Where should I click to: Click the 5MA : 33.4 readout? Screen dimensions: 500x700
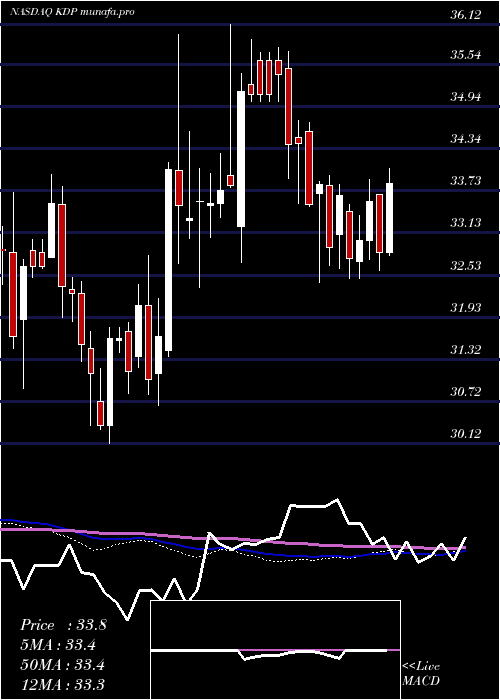(x=58, y=645)
